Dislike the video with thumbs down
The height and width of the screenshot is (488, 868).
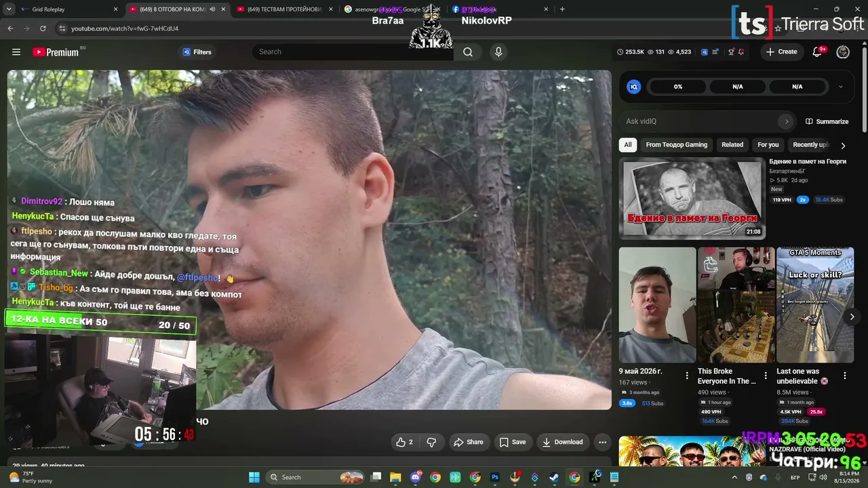click(431, 442)
